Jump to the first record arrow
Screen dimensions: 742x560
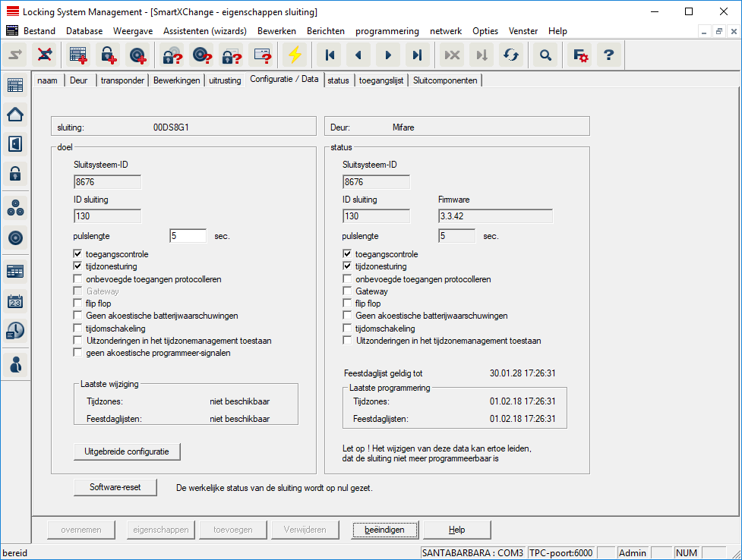click(330, 55)
